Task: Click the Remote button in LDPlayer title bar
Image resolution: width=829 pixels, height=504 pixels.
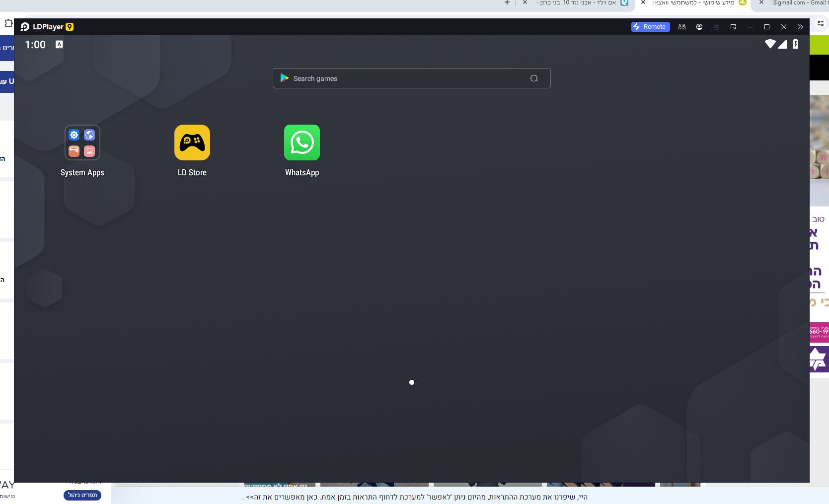Action: 650,27
